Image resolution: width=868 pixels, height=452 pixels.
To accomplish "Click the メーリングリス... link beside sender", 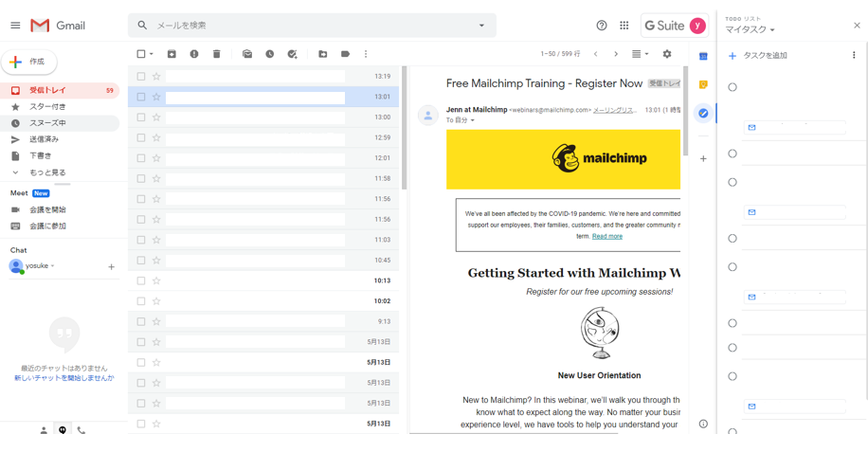I will [x=614, y=110].
